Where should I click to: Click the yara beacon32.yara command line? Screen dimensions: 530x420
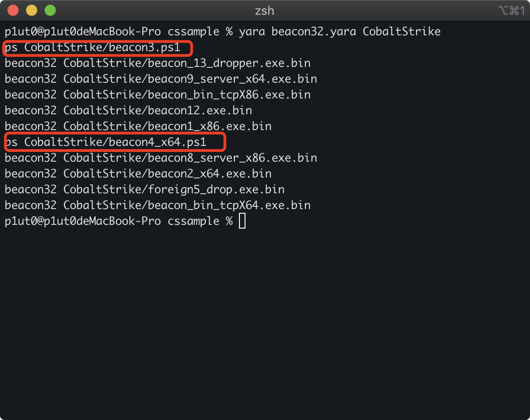click(223, 32)
